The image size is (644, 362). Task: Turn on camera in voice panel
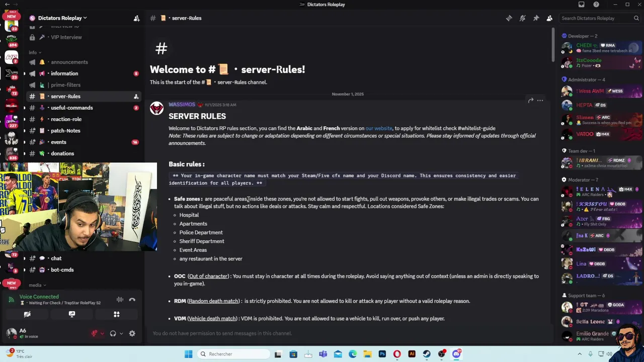(27, 314)
